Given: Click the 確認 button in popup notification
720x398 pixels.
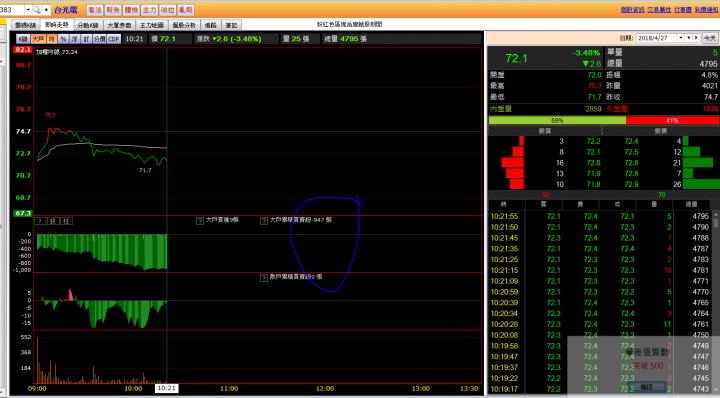Looking at the screenshot, I should coord(647,387).
